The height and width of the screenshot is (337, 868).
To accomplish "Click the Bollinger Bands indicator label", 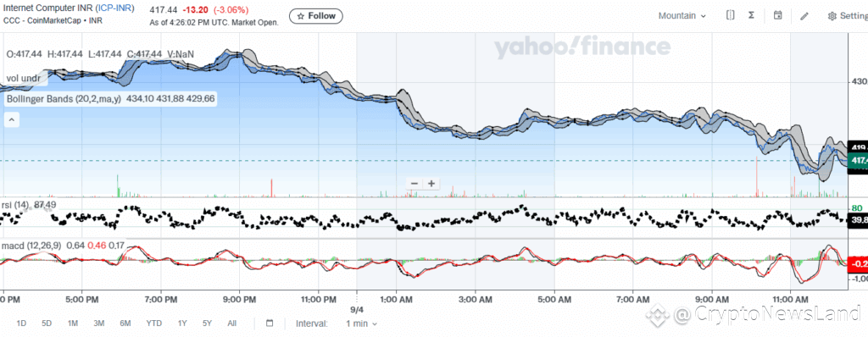I will (x=64, y=100).
